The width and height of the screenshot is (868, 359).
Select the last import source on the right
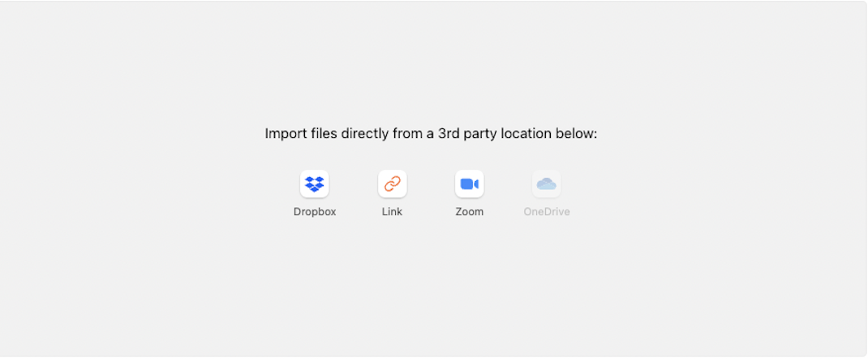pyautogui.click(x=547, y=184)
